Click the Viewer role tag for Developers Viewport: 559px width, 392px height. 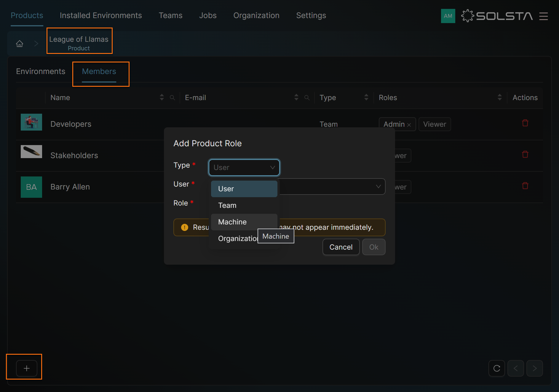click(x=435, y=124)
